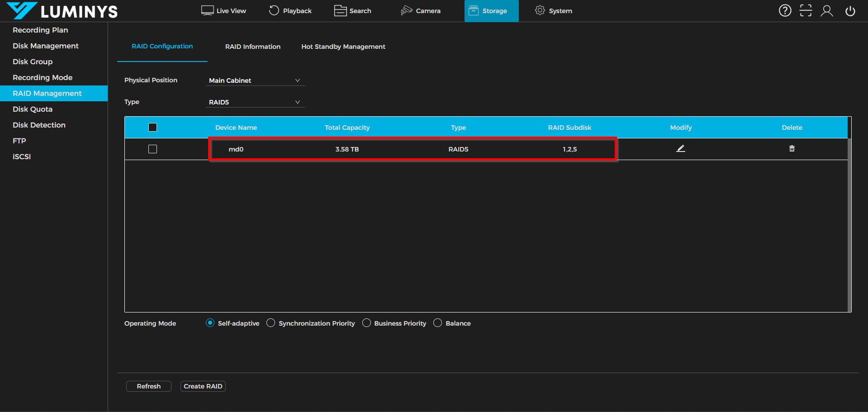Click the Camera icon in top navigation

[406, 10]
